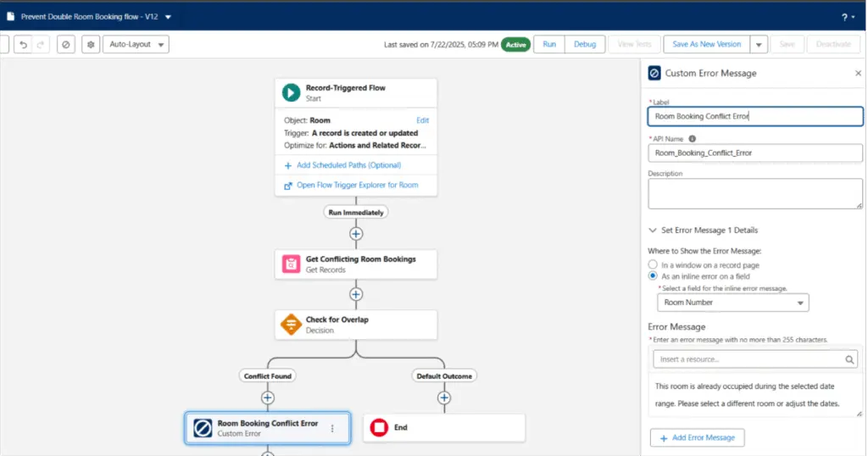Image resolution: width=868 pixels, height=456 pixels.
Task: Click the API Name input field
Action: 755,153
